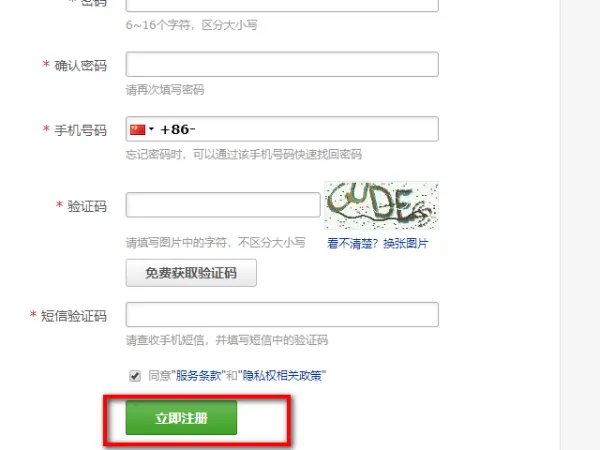
Task: Focus the 验证码 input field
Action: (x=223, y=205)
